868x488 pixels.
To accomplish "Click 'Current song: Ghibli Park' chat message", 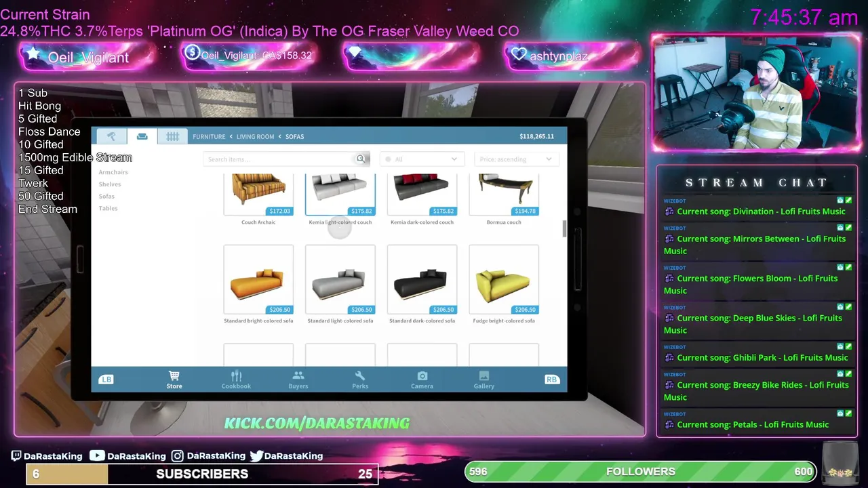I will point(757,358).
